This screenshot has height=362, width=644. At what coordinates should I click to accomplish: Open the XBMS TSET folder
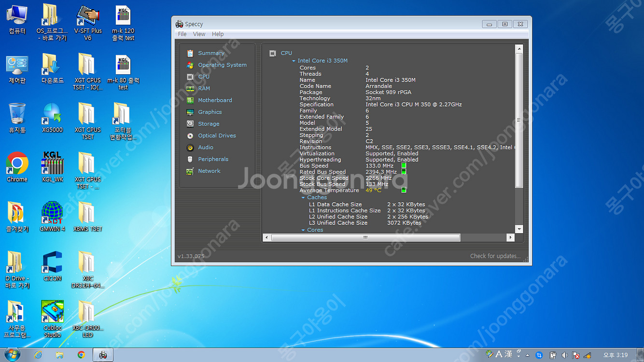[x=88, y=217]
